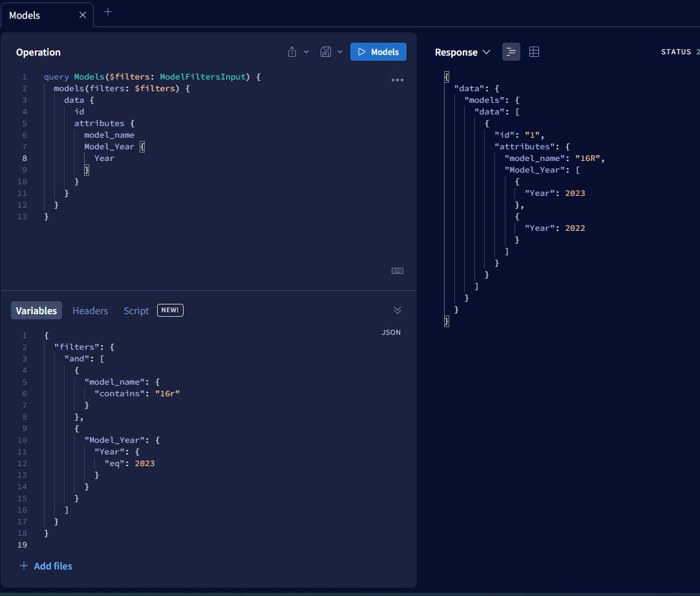Select the formatted response view icon
The height and width of the screenshot is (596, 700).
[x=511, y=52]
